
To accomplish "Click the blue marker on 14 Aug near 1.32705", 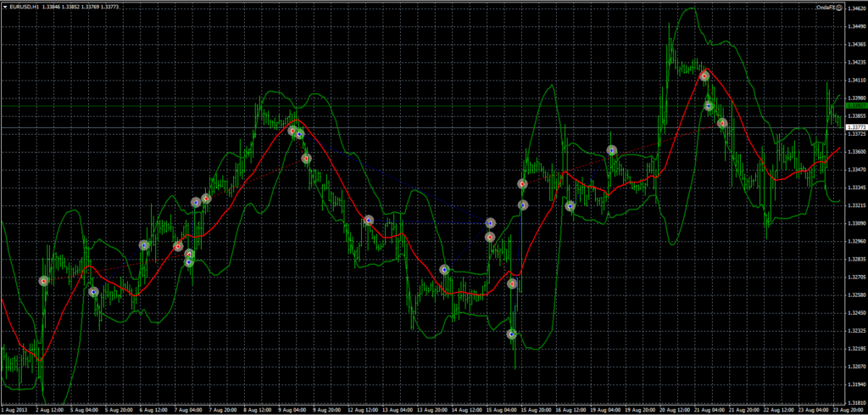I will coord(444,270).
